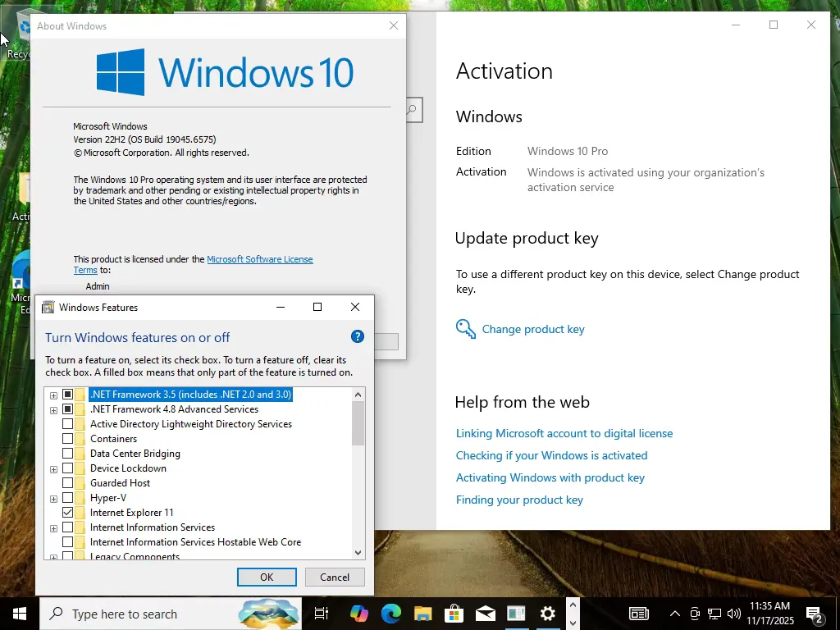Image resolution: width=840 pixels, height=630 pixels.
Task: Switch to Windows Features taskbar icon
Action: point(516,614)
